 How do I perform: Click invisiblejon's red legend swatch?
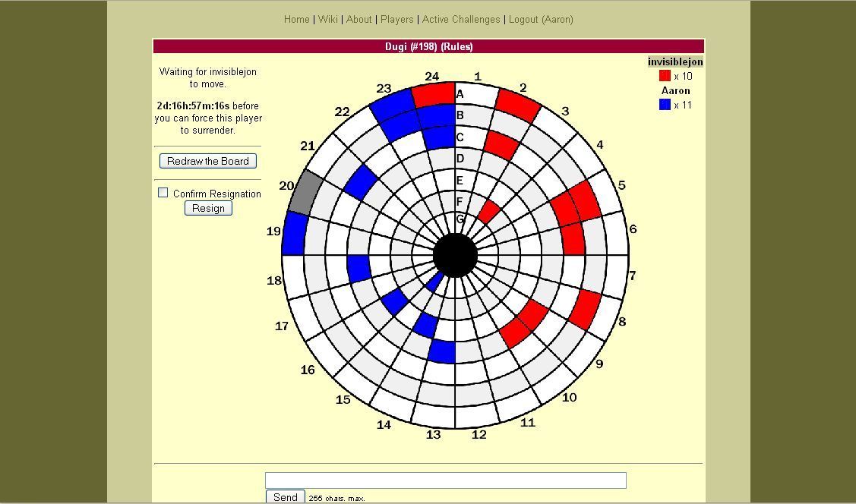[665, 76]
